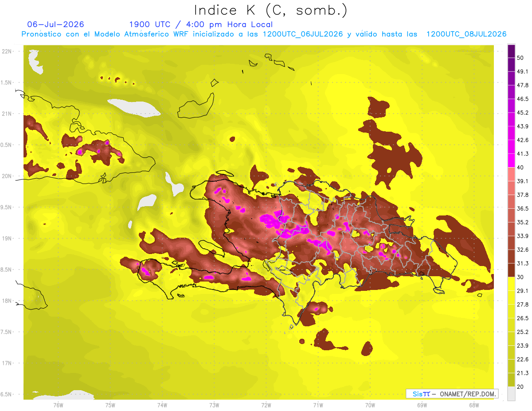Click the "1900 UTC / 4:00 pm Hora Local" text
The height and width of the screenshot is (411, 532).
pyautogui.click(x=201, y=24)
